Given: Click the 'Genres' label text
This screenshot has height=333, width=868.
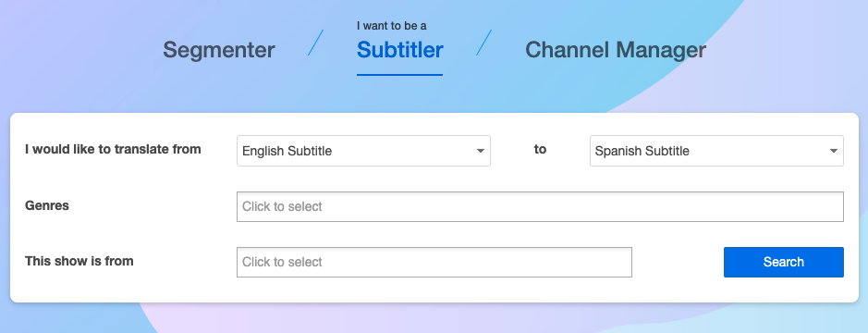Looking at the screenshot, I should click(x=47, y=205).
